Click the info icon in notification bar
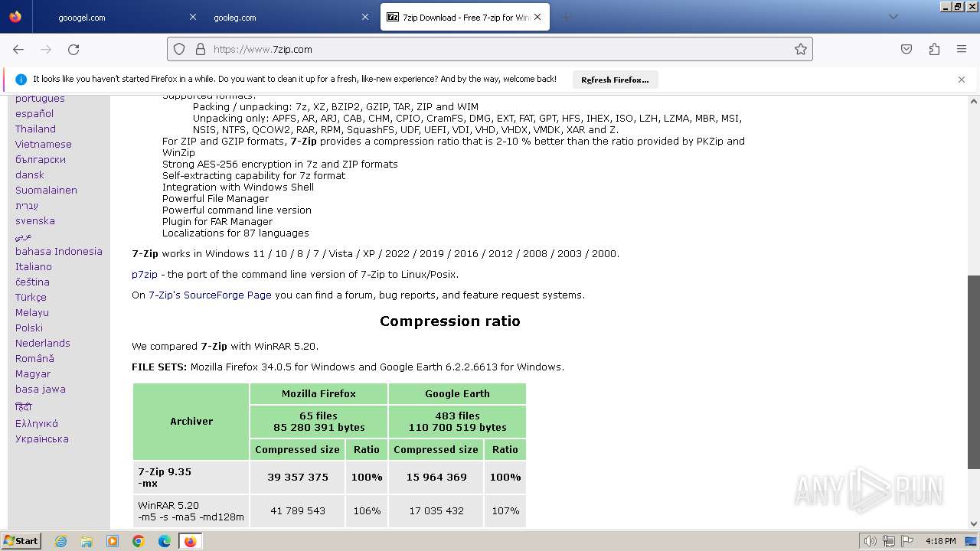Viewport: 980px width, 551px height. point(21,79)
